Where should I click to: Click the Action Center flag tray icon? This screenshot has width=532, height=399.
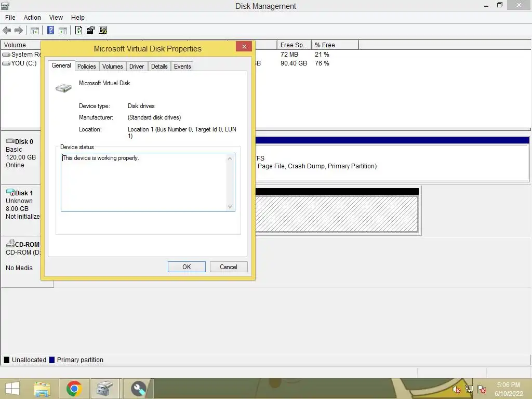click(x=482, y=389)
